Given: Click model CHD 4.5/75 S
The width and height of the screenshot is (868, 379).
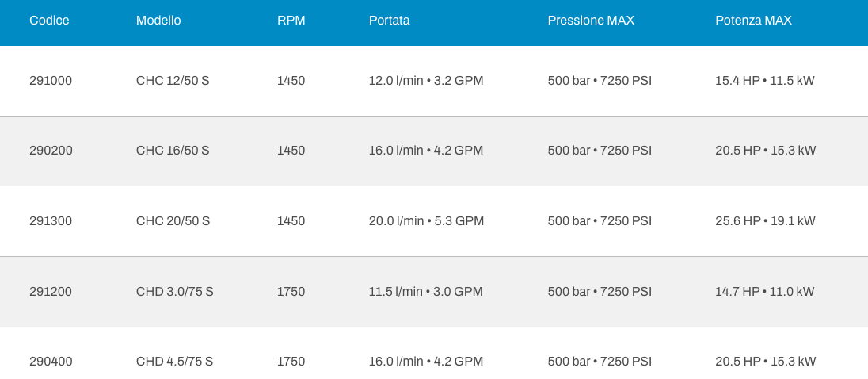Looking at the screenshot, I should (175, 362).
